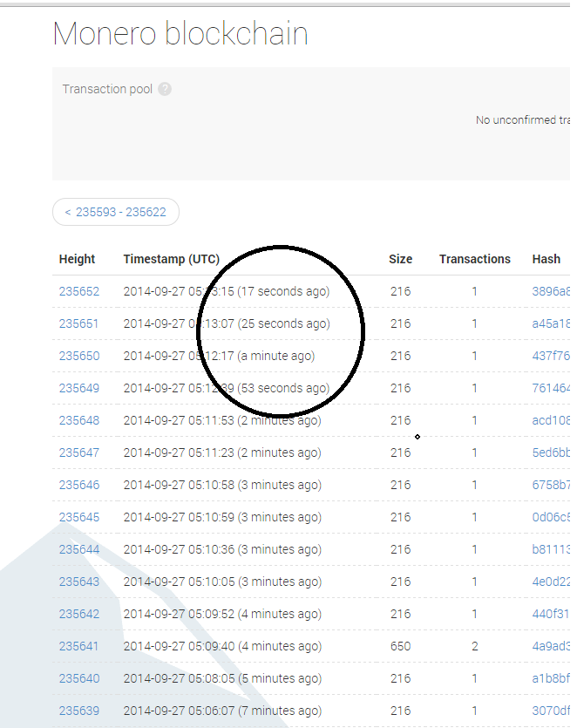Select timestamp 2014-09-27 05:08:05 (5 minutes ago)
Screen dimensions: 577x728
(222, 679)
